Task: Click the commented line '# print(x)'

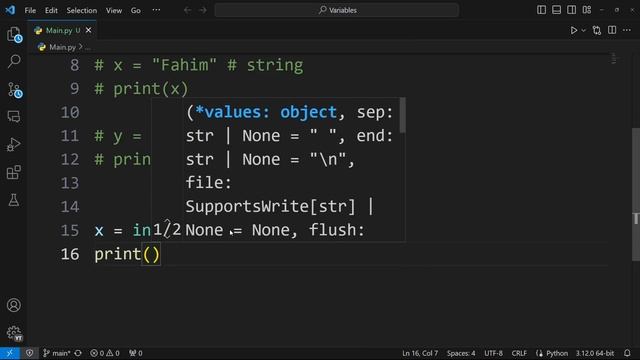Action: pos(141,89)
